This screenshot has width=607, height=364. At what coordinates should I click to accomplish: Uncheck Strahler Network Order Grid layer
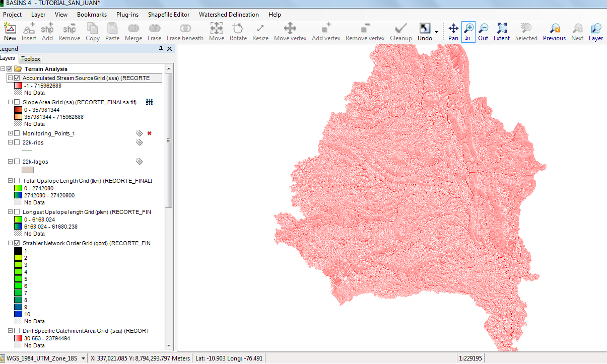coord(17,243)
